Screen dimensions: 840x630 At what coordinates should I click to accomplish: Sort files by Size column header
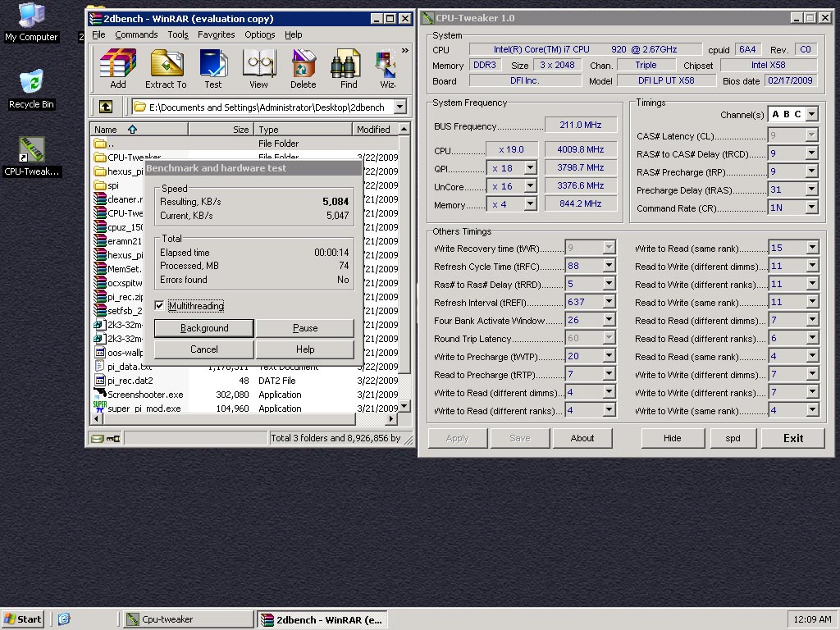(x=220, y=129)
